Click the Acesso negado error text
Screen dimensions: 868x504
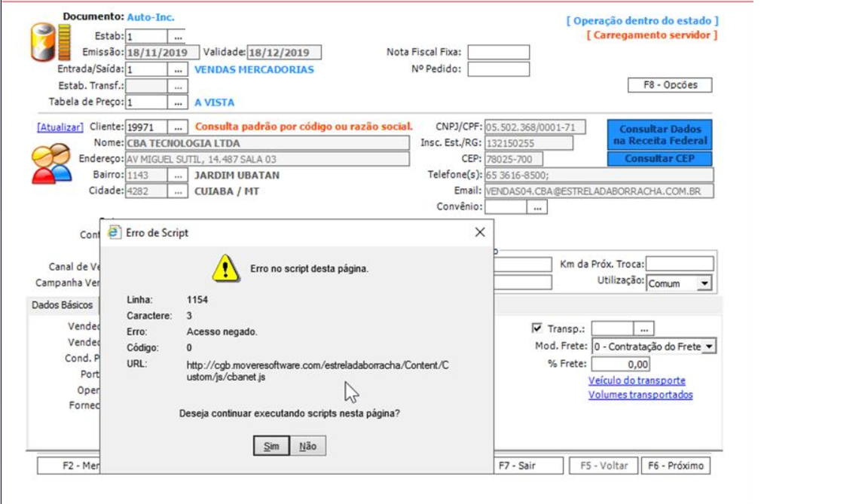(x=222, y=332)
